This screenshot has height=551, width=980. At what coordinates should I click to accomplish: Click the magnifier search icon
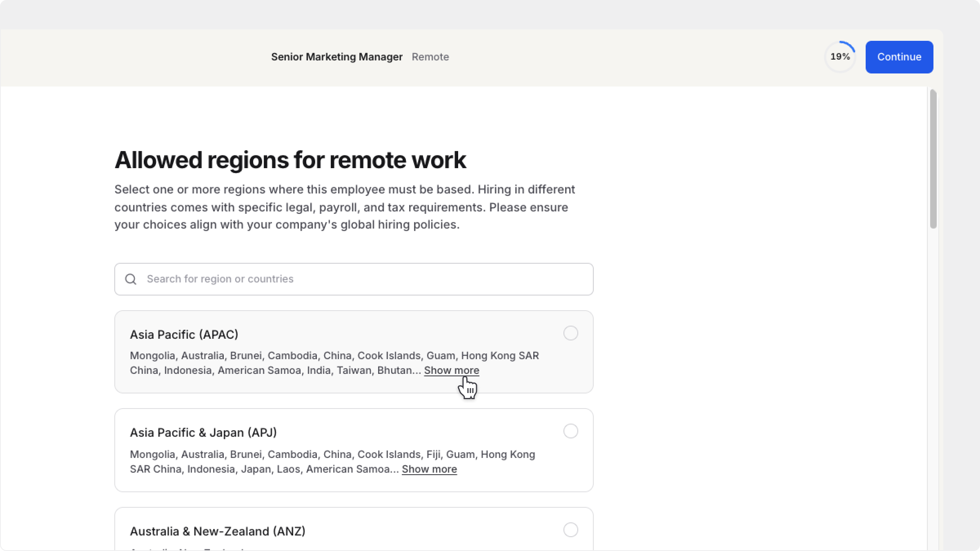(x=131, y=279)
